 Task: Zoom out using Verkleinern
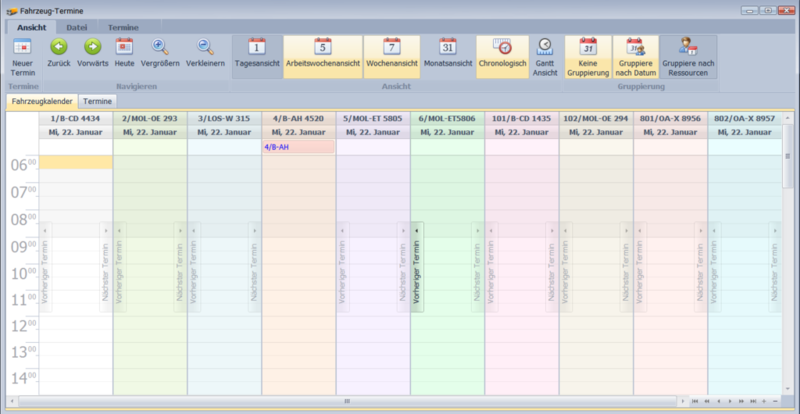(205, 53)
